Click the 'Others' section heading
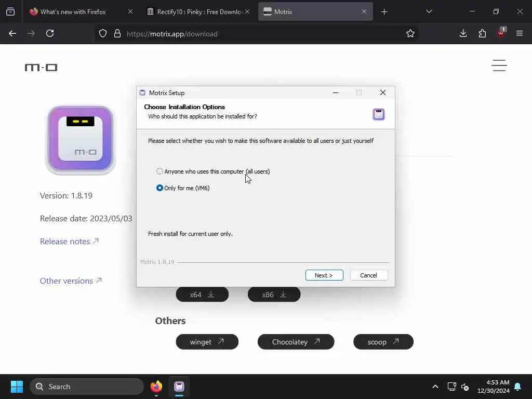532x399 pixels. click(170, 321)
